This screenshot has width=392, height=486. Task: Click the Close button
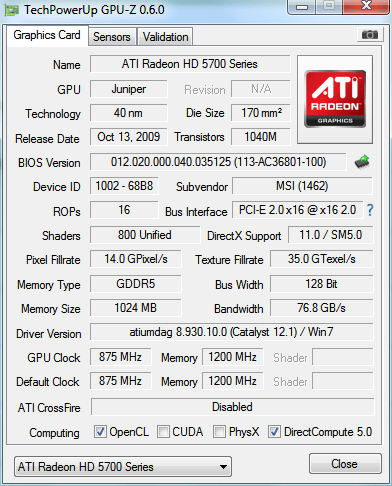(345, 464)
